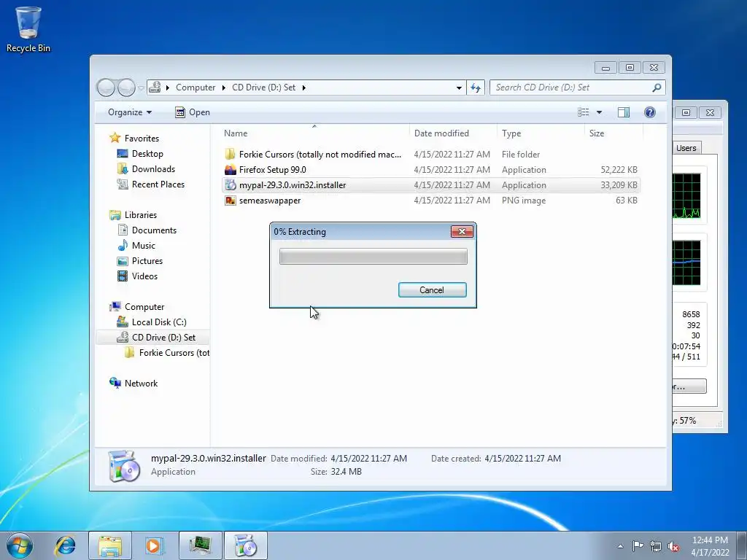Click the Refresh button in address bar

(476, 87)
